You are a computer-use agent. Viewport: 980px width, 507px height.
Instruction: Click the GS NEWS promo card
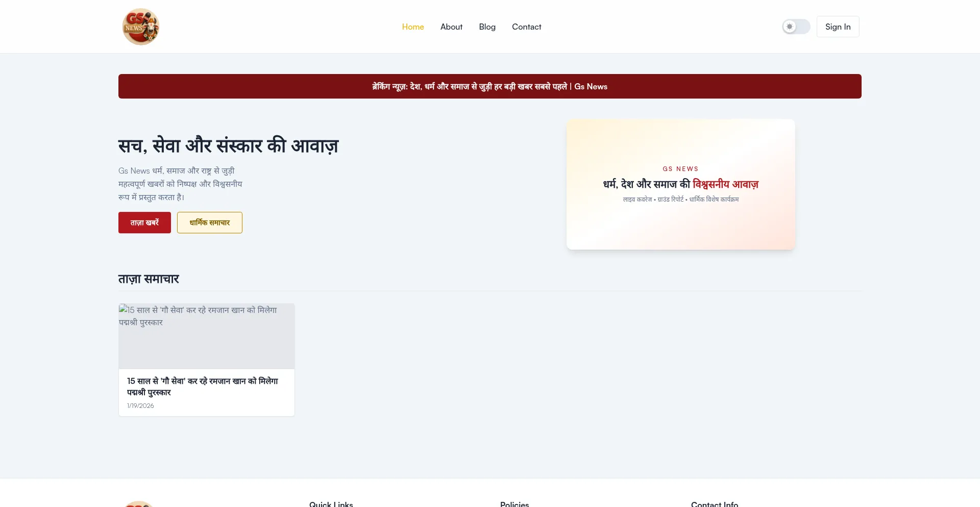(x=681, y=184)
